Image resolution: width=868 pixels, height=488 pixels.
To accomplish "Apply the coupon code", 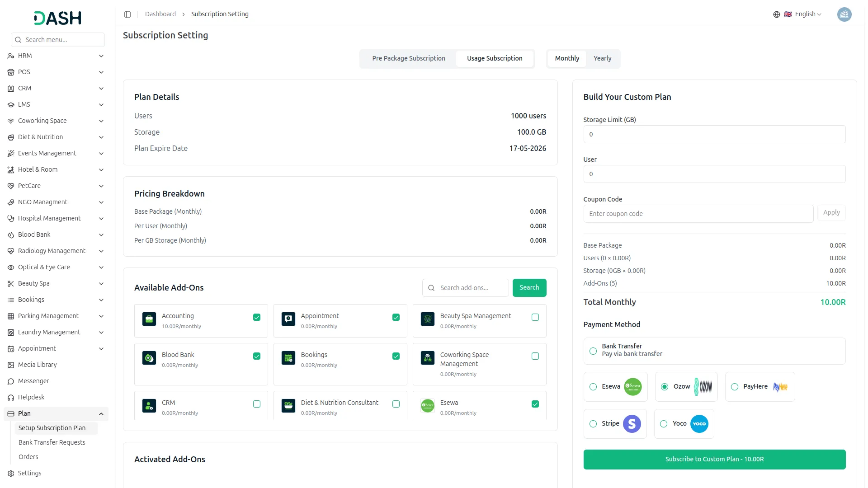I will tap(831, 213).
